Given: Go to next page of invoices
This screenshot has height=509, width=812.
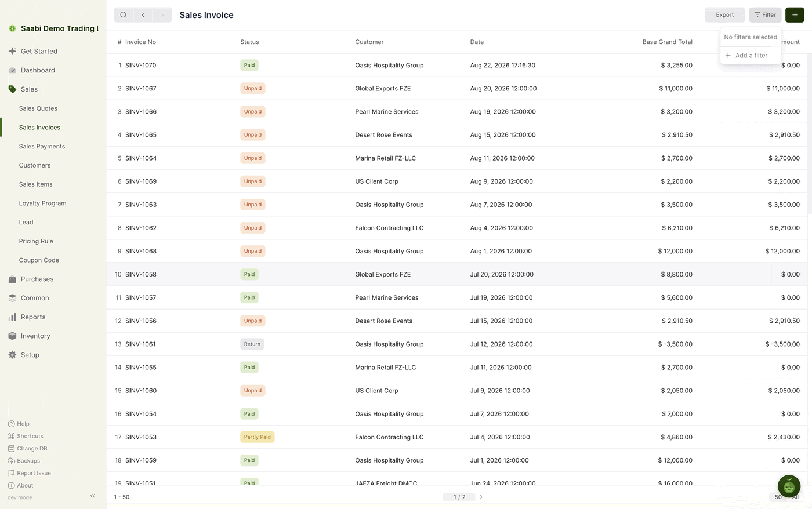Looking at the screenshot, I should click(481, 497).
